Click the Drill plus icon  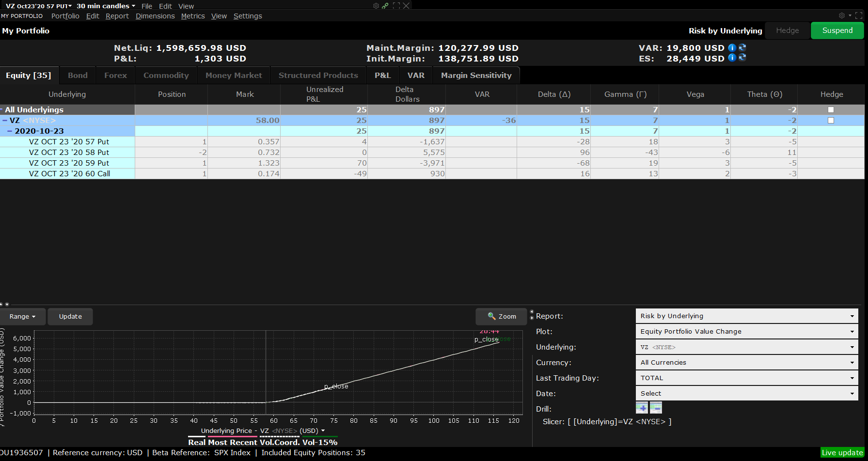click(x=642, y=408)
